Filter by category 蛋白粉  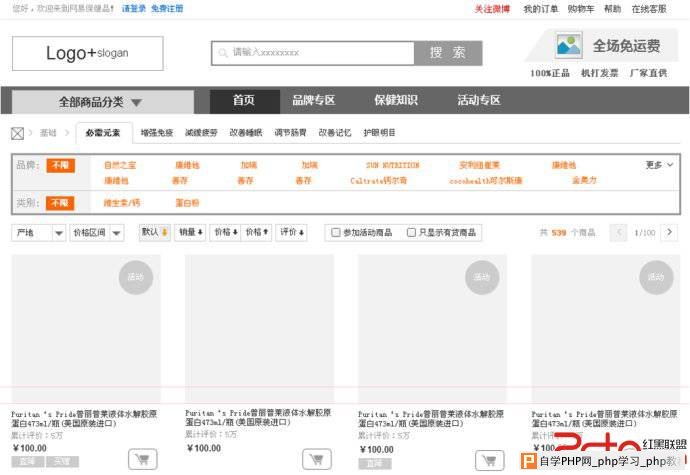pos(187,203)
